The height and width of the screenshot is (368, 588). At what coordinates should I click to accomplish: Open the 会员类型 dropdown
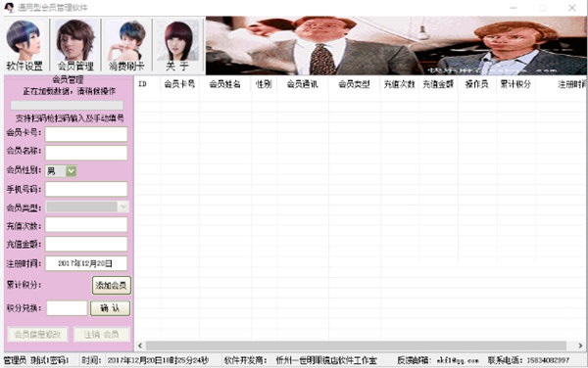coord(87,207)
